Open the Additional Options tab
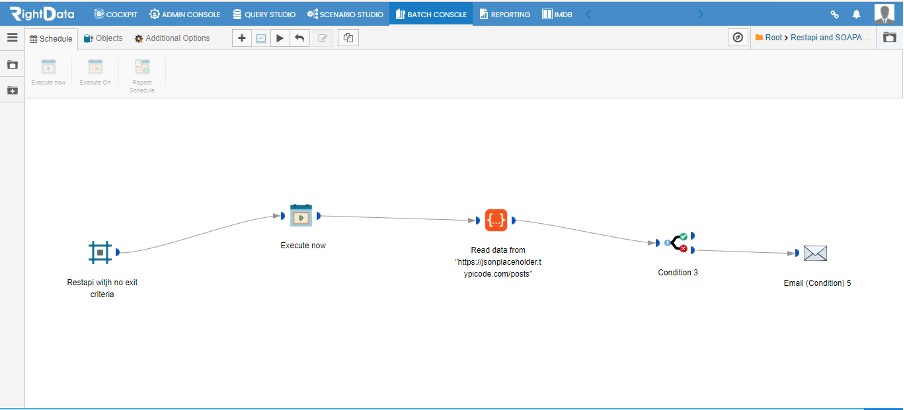The height and width of the screenshot is (410, 904). click(172, 38)
